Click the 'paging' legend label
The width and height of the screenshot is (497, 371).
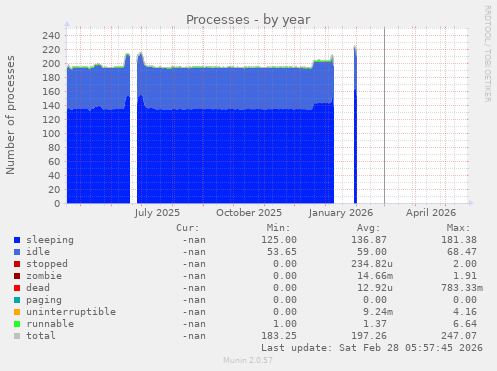[x=44, y=300]
